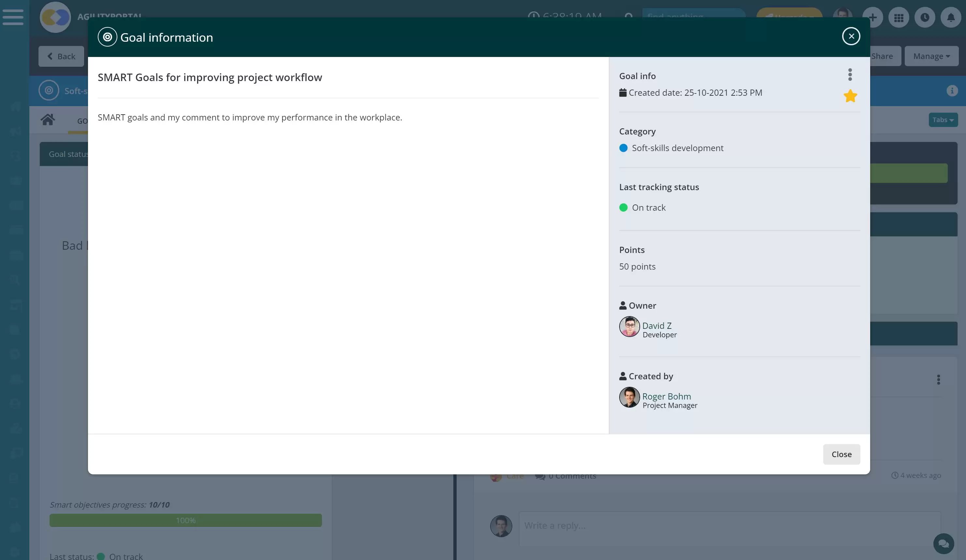Click the Back button

[61, 56]
